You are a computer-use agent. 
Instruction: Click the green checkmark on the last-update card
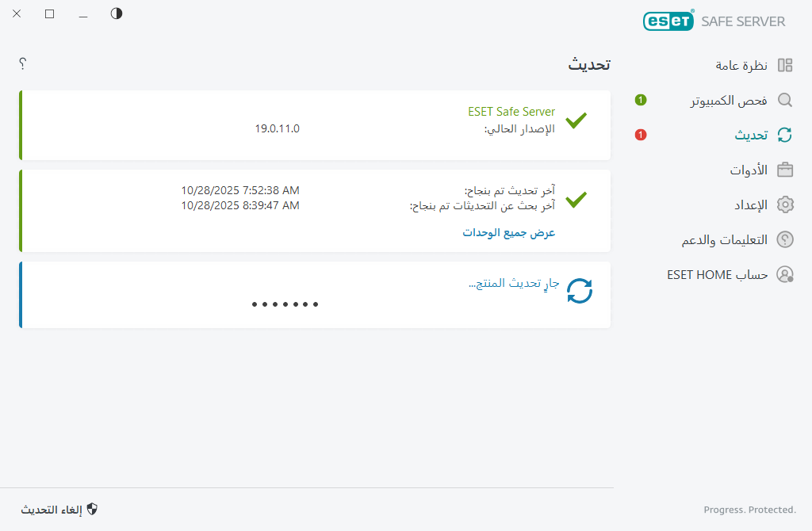coord(578,199)
